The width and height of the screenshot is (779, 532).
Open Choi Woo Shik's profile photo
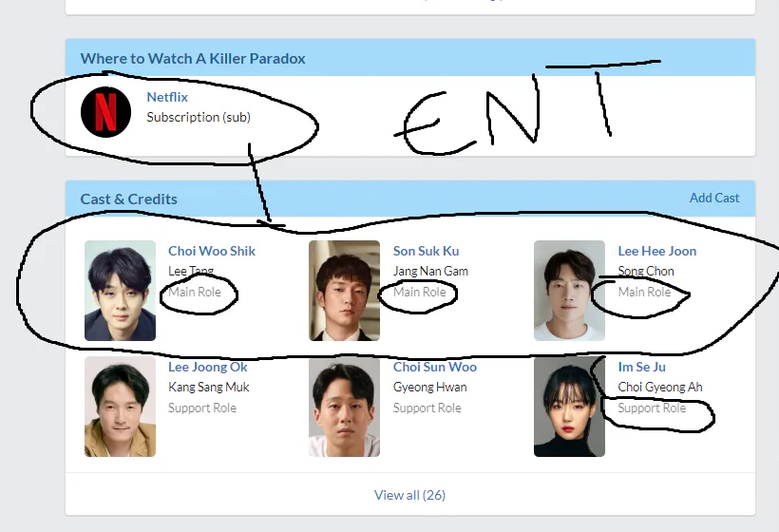click(x=121, y=291)
